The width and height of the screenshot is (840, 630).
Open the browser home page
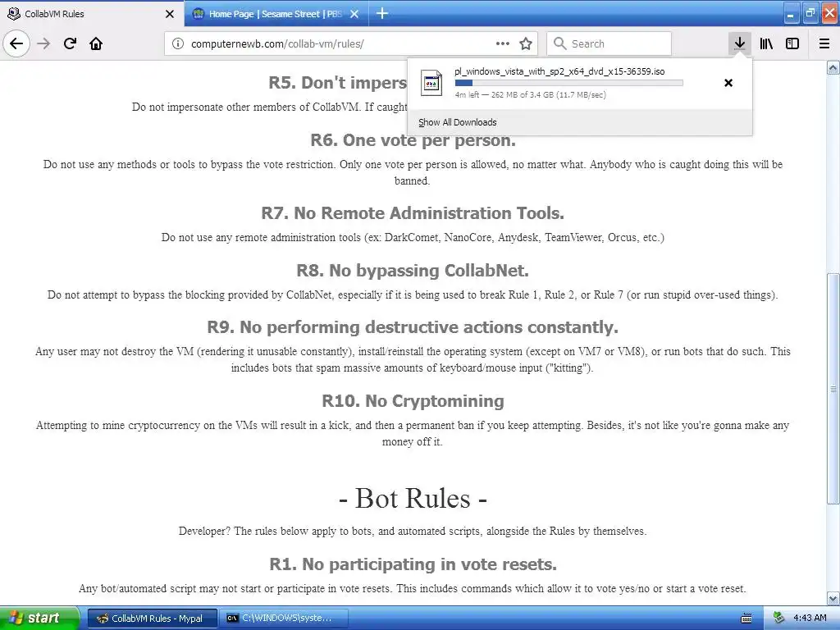tap(96, 43)
